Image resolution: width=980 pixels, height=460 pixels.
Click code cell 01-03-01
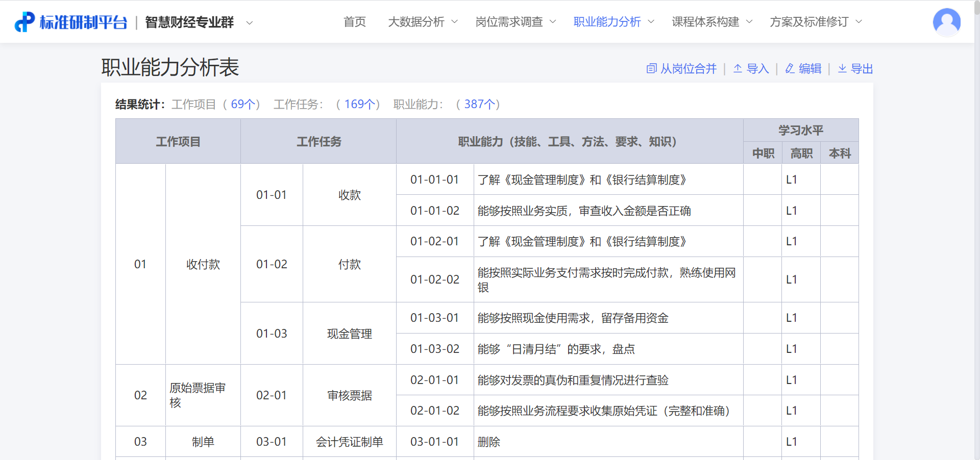point(435,318)
